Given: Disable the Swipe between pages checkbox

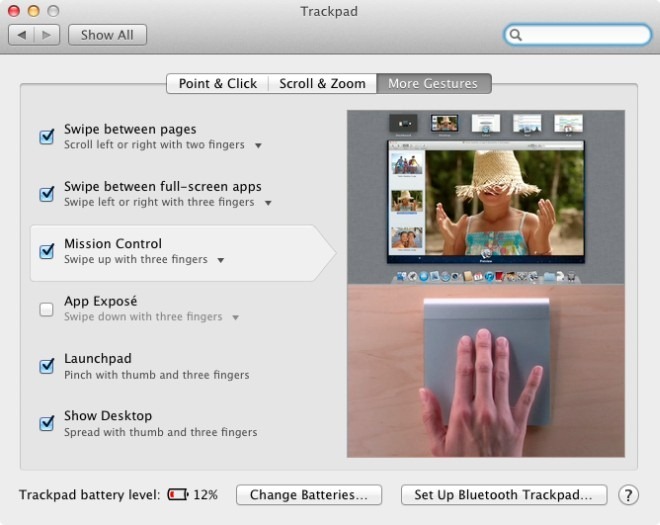Looking at the screenshot, I should point(47,136).
